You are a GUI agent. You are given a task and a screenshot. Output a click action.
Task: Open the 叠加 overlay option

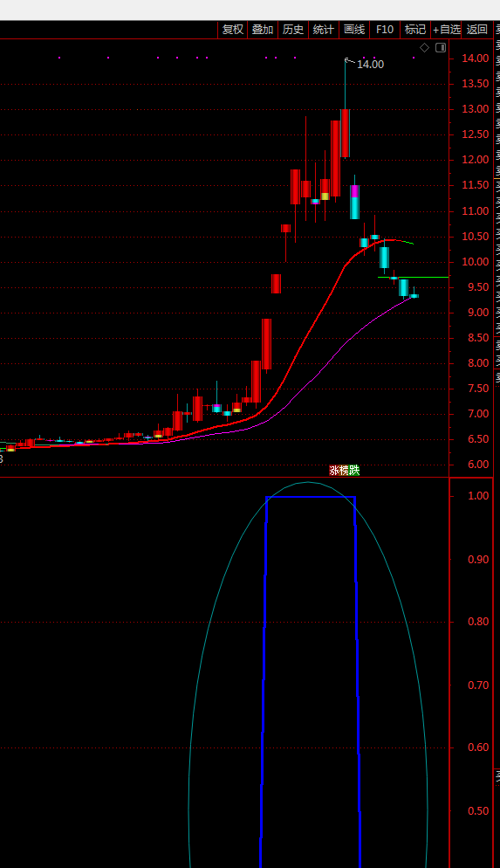coord(263,30)
